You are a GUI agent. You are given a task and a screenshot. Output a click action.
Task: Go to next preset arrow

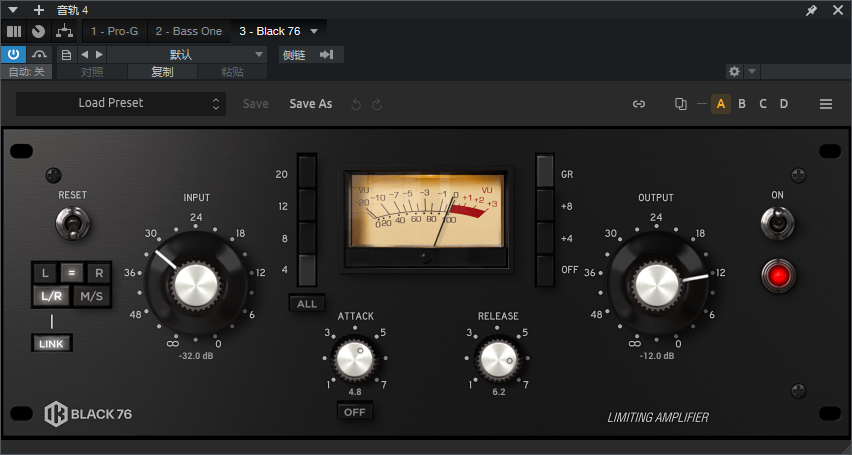99,55
